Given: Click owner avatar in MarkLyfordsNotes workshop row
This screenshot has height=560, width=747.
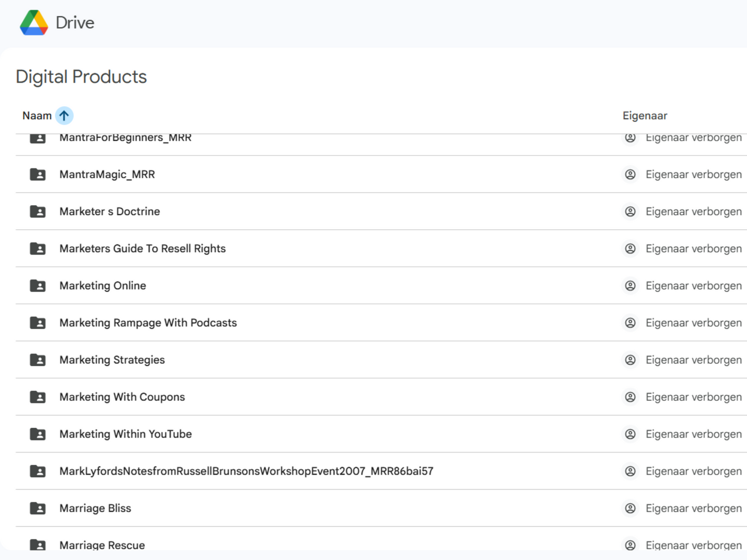Looking at the screenshot, I should tap(630, 471).
